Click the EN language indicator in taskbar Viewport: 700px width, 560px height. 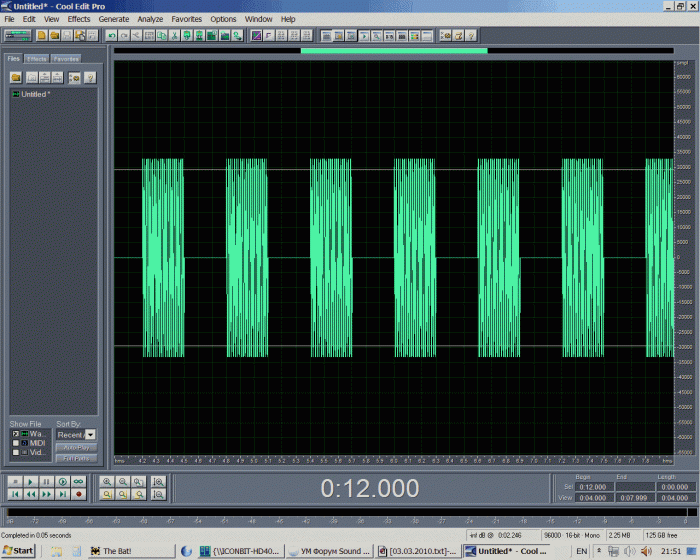pyautogui.click(x=582, y=551)
